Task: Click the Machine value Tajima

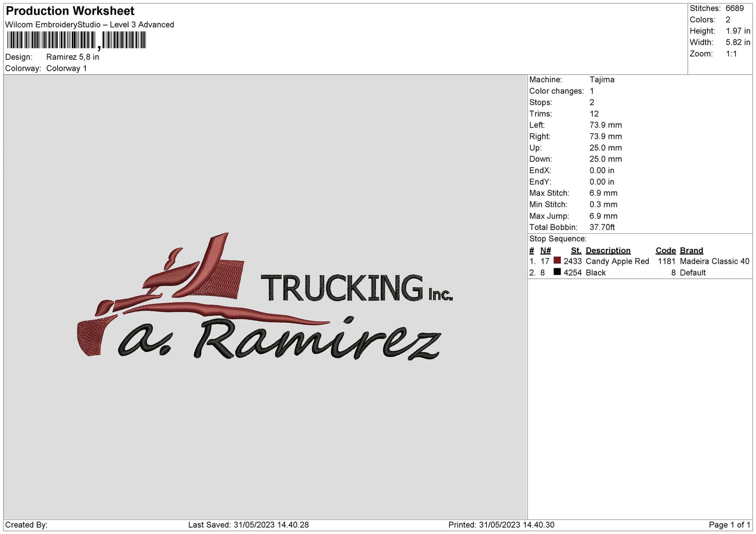Action: [602, 79]
